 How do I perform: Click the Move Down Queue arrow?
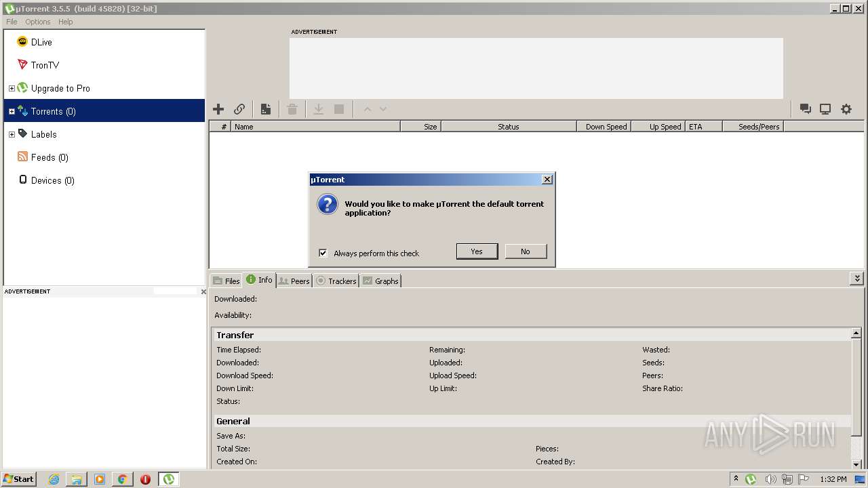(x=383, y=109)
